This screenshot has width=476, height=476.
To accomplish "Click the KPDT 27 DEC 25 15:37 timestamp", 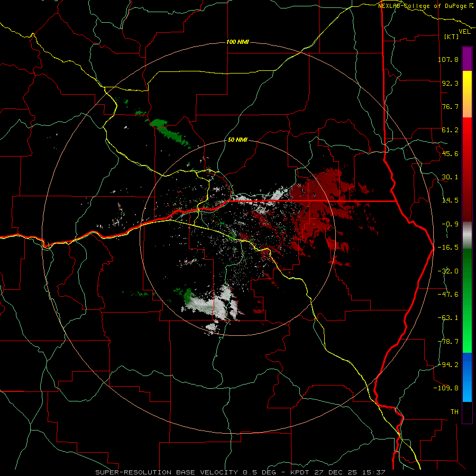I will coord(338,472).
